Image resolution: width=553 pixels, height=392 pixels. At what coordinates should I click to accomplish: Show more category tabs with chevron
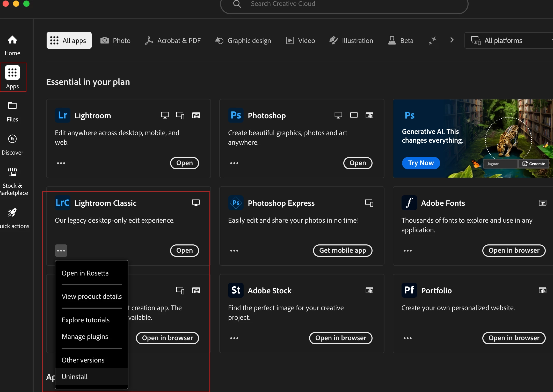(452, 40)
